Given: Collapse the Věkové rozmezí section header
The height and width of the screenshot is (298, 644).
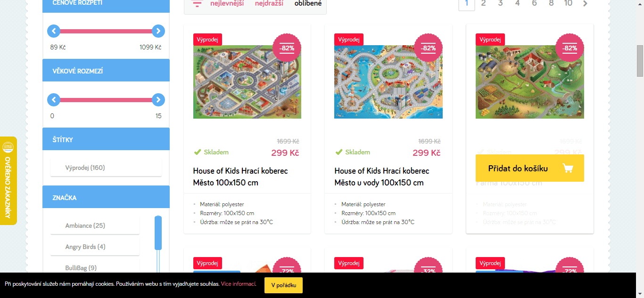Looking at the screenshot, I should pos(106,71).
